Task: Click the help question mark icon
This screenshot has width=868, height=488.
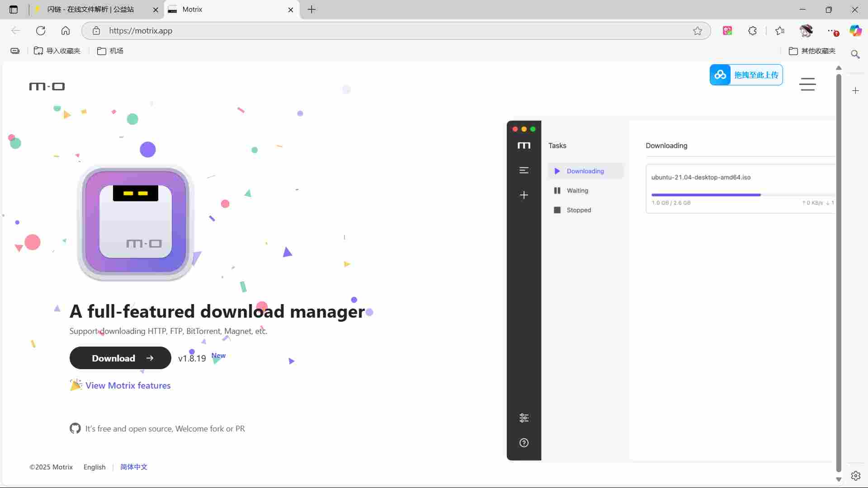Action: (x=524, y=443)
